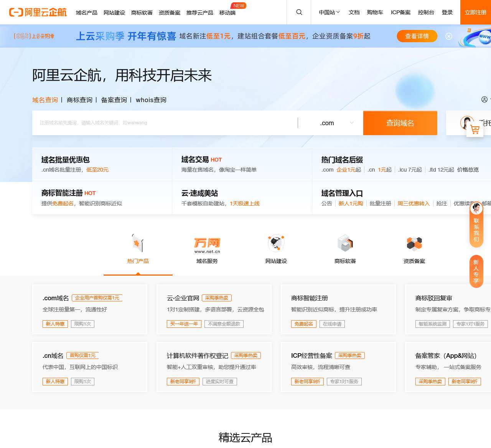Click the 价格总览 link
This screenshot has width=491, height=448.
pyautogui.click(x=468, y=170)
